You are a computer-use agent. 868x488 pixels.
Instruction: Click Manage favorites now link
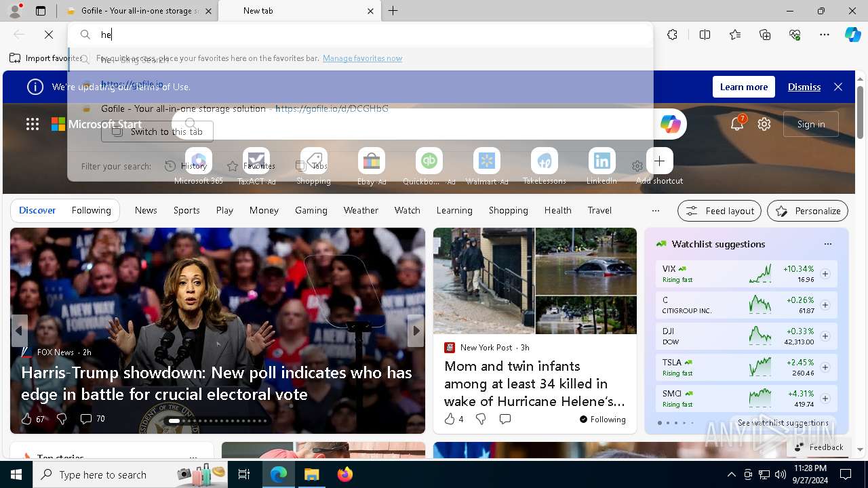(362, 58)
